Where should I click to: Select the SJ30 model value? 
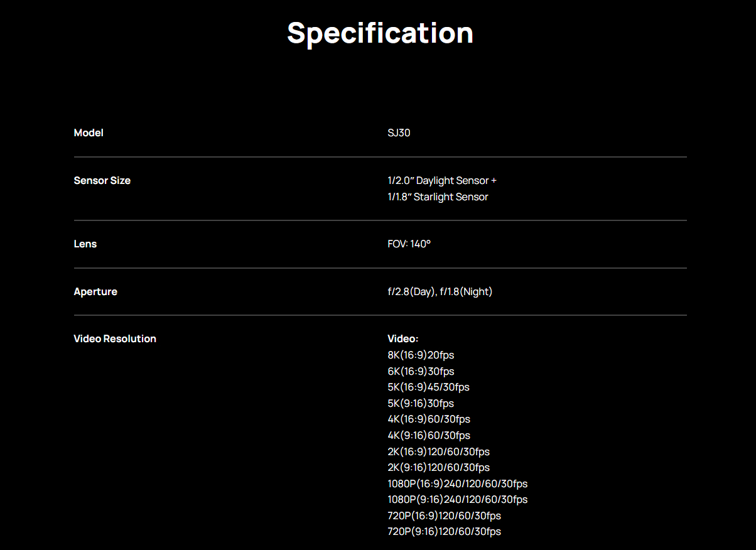(399, 133)
